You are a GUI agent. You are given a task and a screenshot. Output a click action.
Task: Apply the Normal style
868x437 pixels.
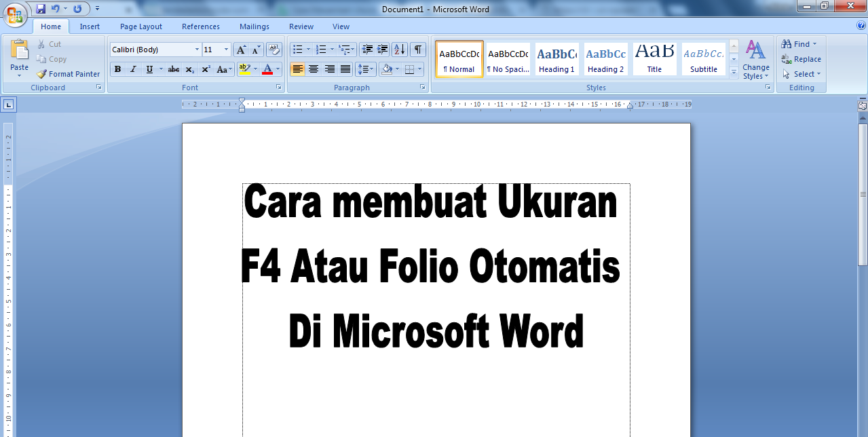pos(459,59)
